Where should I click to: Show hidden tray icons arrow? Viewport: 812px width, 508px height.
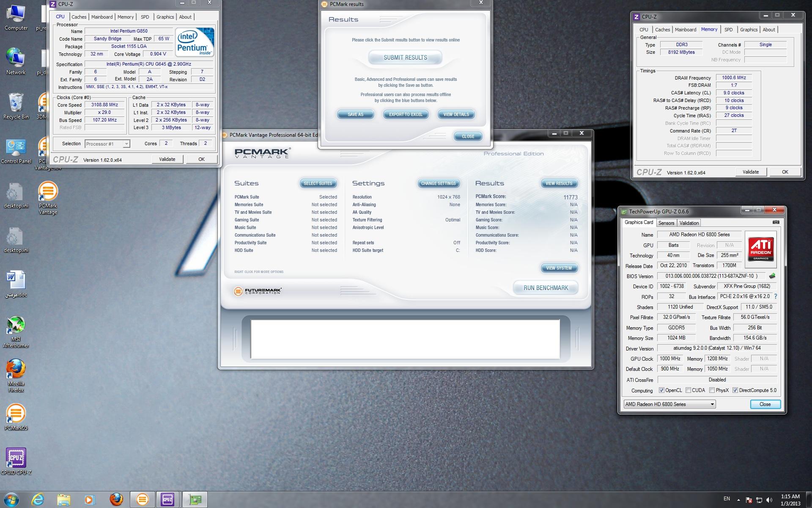pos(738,500)
